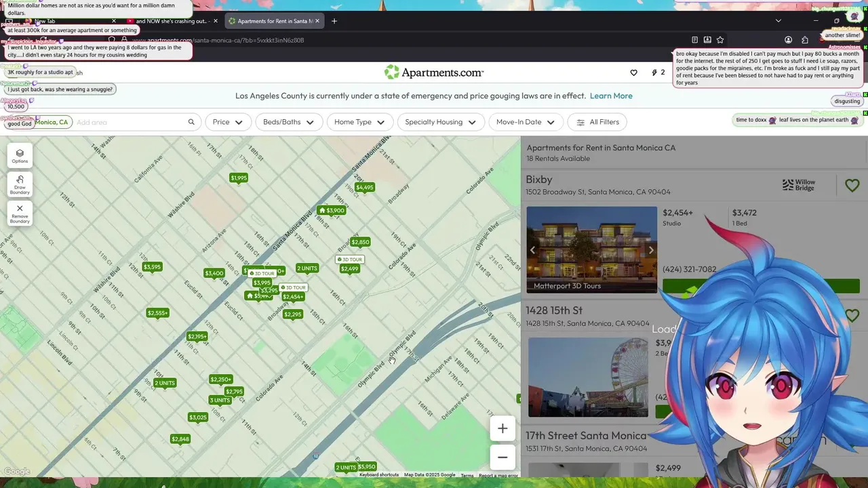Select the $3,400 map marker
This screenshot has height=488, width=868.
[214, 273]
